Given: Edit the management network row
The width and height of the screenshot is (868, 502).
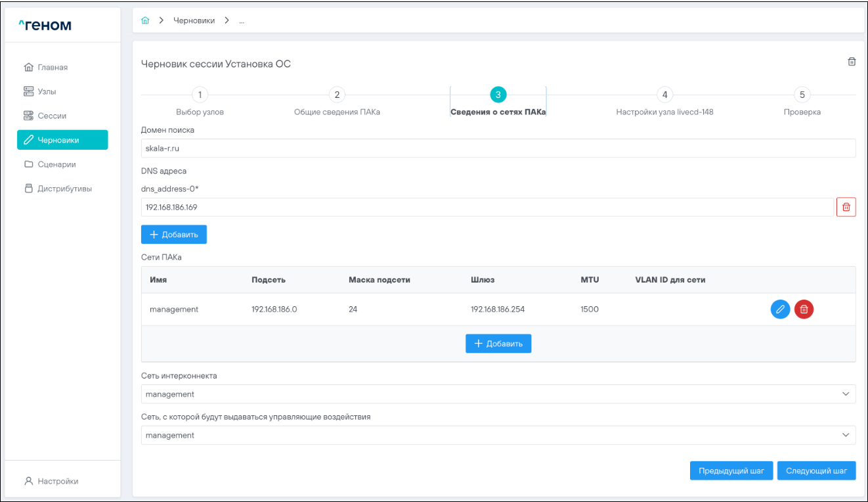Looking at the screenshot, I should [780, 309].
